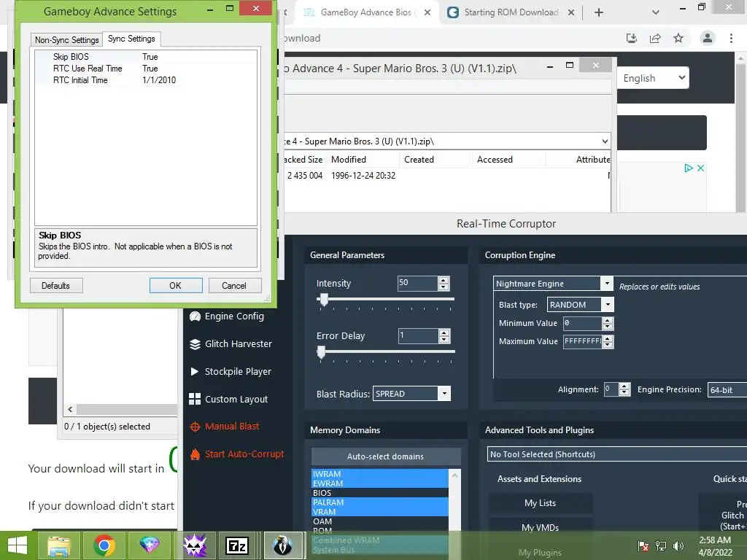Click the Chrome share page icon

(655, 38)
